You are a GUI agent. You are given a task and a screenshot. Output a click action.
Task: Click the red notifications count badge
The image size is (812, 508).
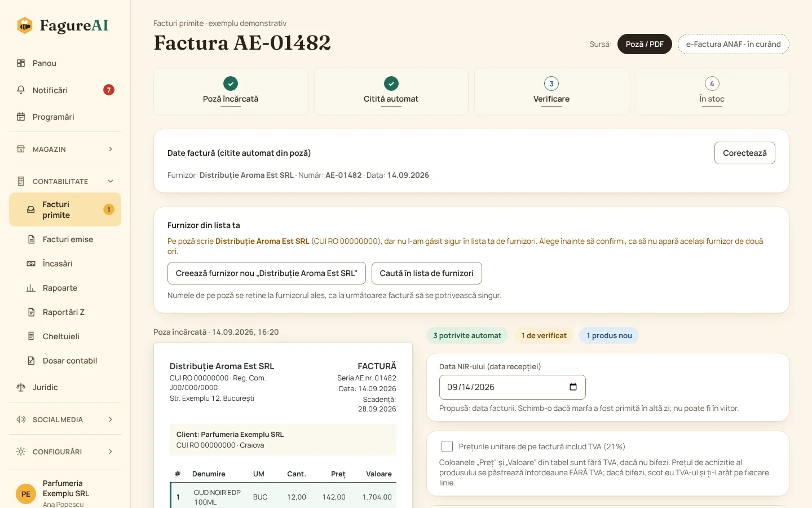coord(109,90)
